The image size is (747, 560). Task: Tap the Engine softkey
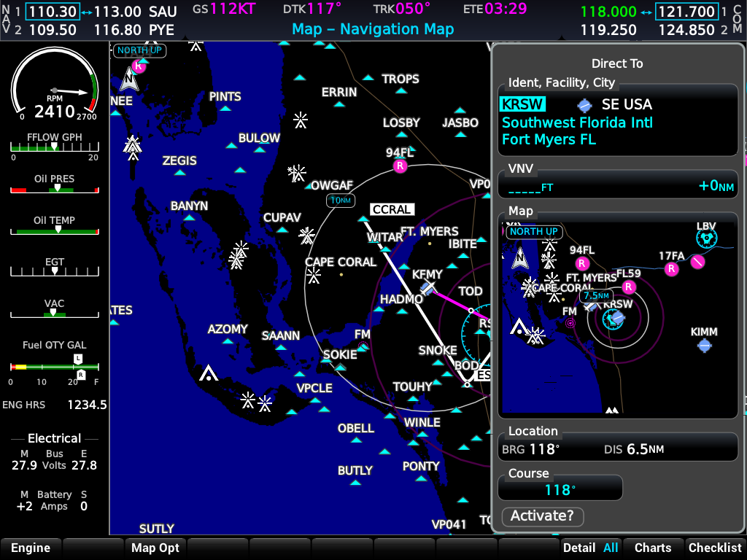pyautogui.click(x=31, y=548)
